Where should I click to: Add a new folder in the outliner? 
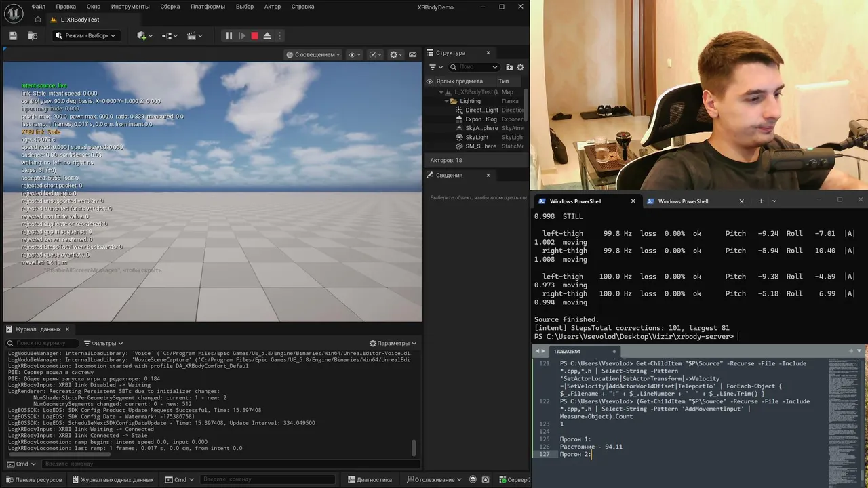509,67
